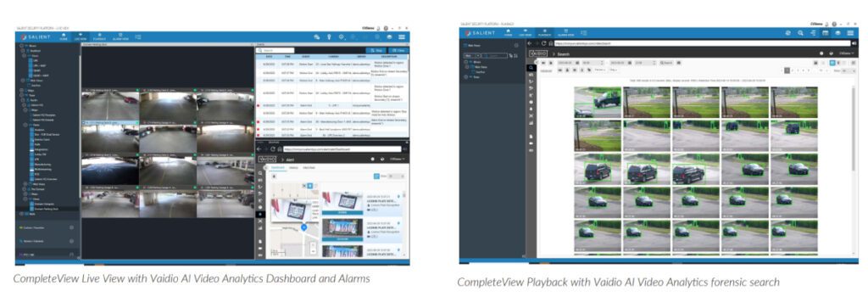Click Web Views gear icon in Playback sidebar
Image resolution: width=868 pixels, height=308 pixels.
pyautogui.click(x=516, y=46)
